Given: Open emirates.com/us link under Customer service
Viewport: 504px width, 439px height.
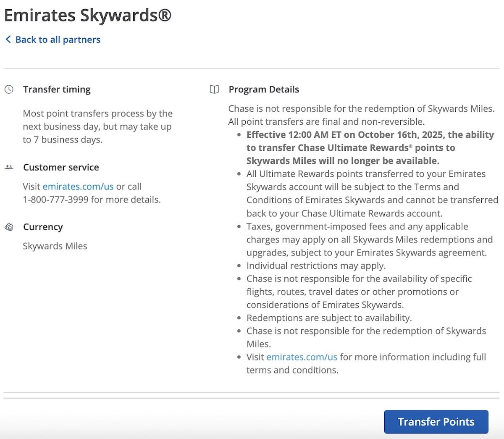Looking at the screenshot, I should 78,187.
